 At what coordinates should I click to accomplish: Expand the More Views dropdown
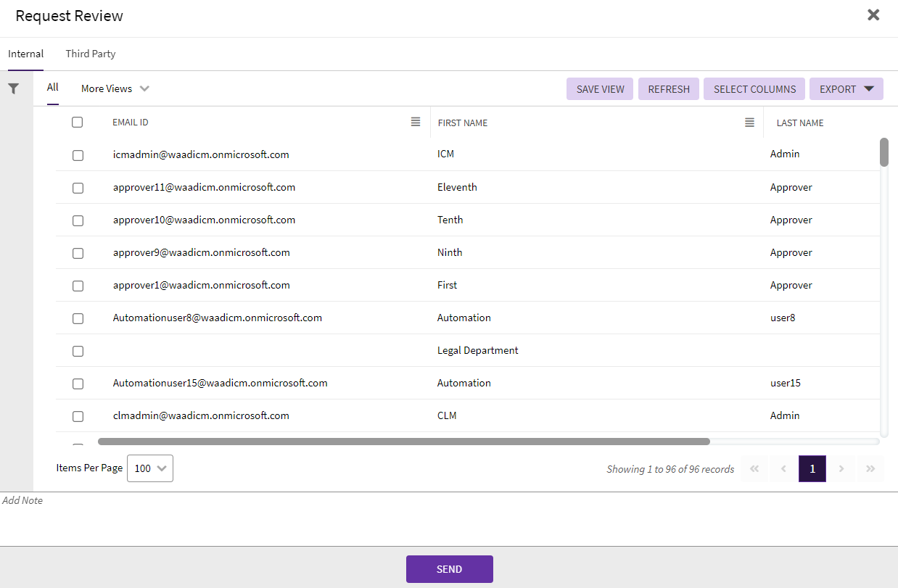point(115,88)
